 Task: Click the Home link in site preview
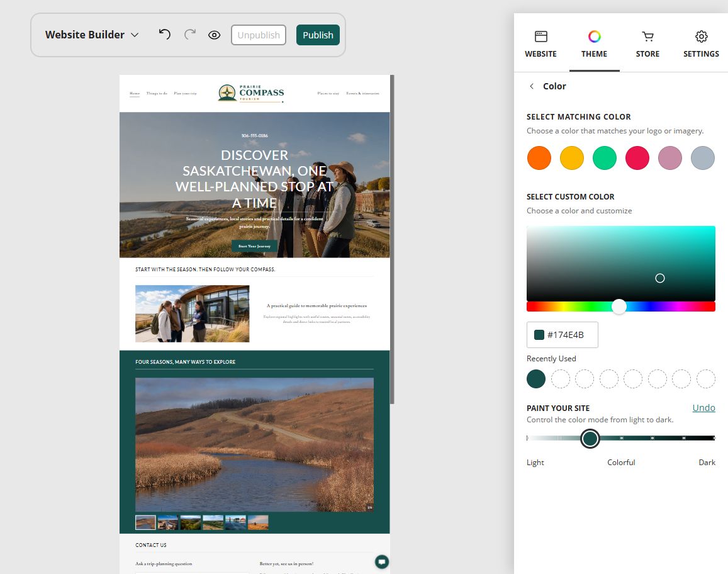click(x=135, y=93)
